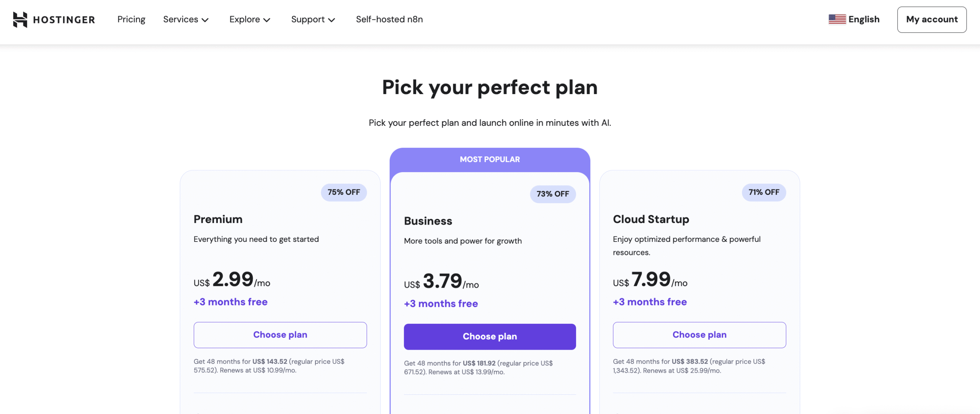This screenshot has height=414, width=980.
Task: Select the 75% OFF badge on Premium
Action: point(343,192)
